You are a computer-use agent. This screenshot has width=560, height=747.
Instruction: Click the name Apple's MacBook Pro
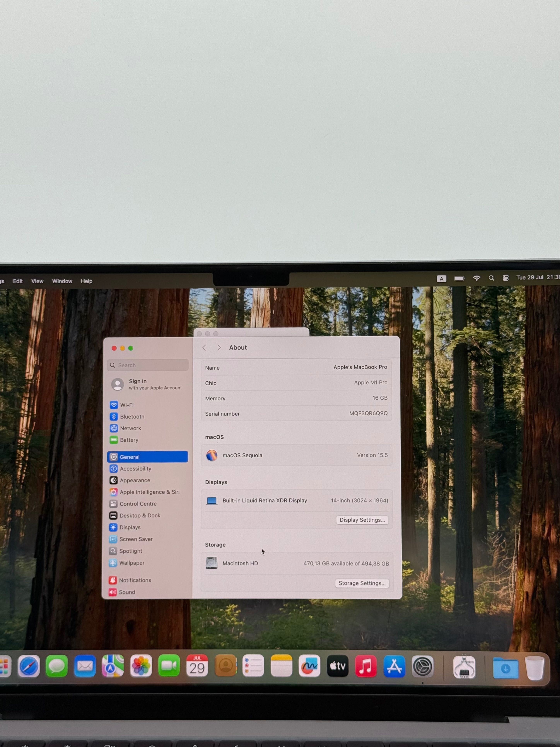(x=360, y=367)
